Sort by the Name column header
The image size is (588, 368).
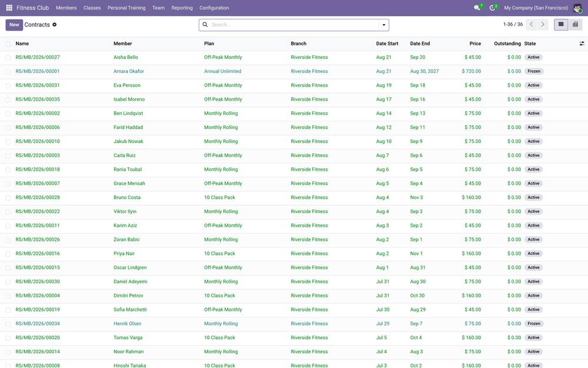[22, 44]
